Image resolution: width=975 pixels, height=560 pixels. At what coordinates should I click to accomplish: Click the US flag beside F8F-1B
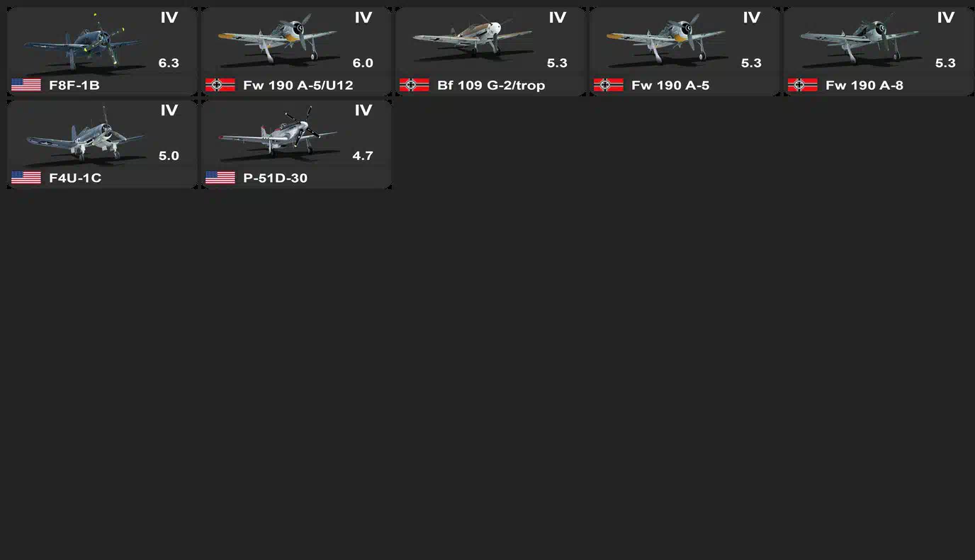[x=26, y=85]
